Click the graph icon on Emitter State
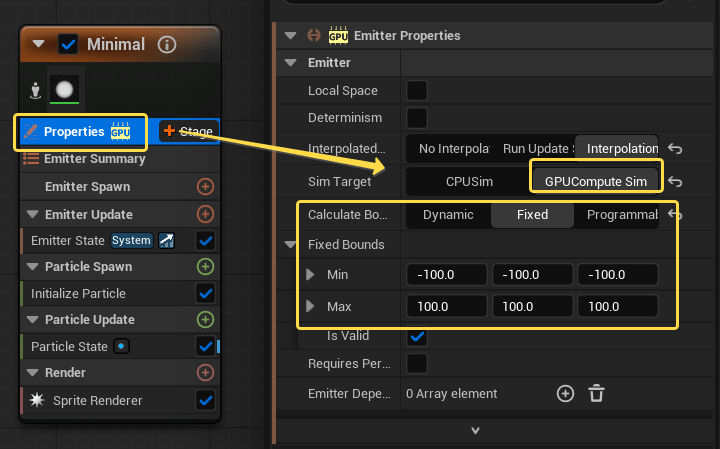Screen dimensions: 720x449 166,241
